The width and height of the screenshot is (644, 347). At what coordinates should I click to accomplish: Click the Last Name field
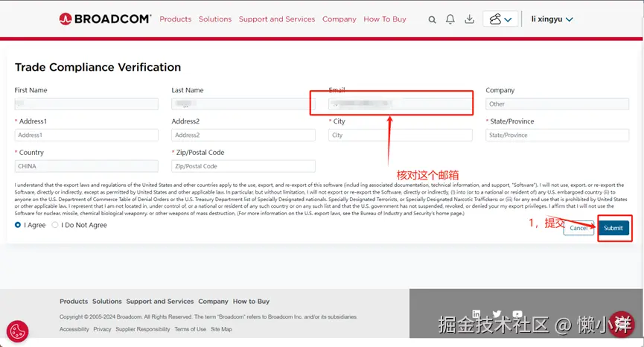pos(243,104)
